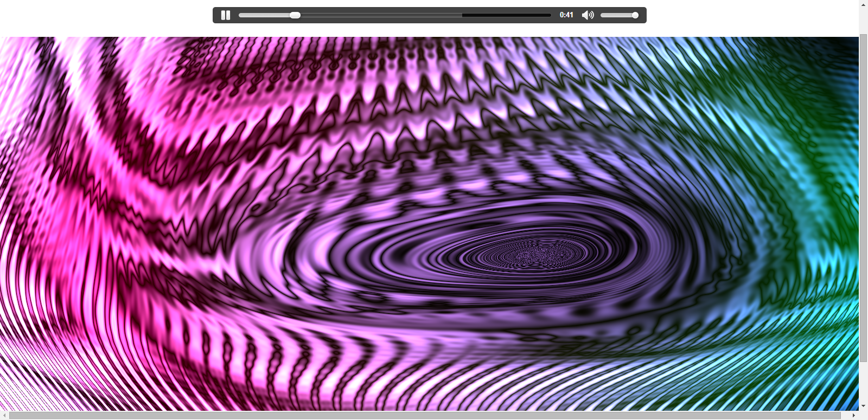Click the horizontal scrollbar right arrow

(x=854, y=416)
